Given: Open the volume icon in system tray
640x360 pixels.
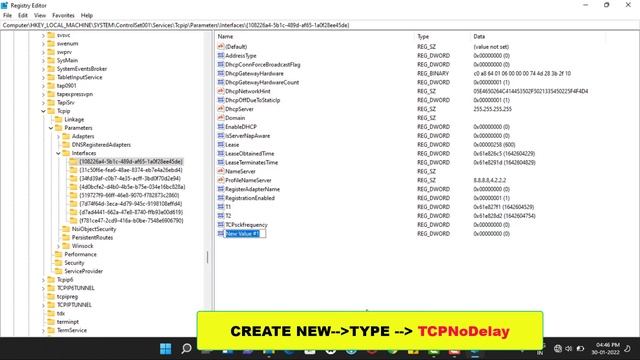Looking at the screenshot, I should 568,349.
